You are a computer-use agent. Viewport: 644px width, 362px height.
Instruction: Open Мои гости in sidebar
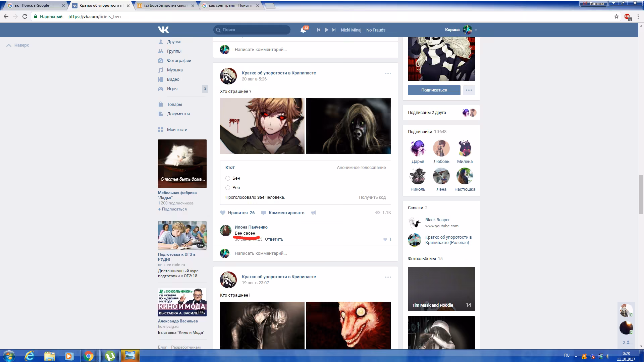[x=177, y=130]
